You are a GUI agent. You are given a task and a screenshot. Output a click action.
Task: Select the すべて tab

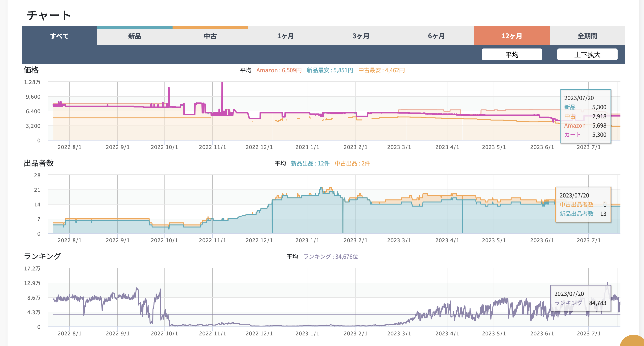pyautogui.click(x=59, y=36)
